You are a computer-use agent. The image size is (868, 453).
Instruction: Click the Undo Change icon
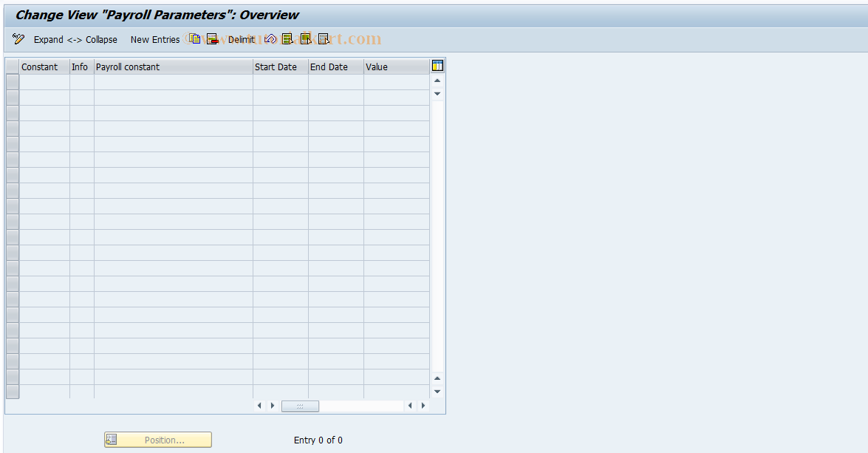coord(270,38)
